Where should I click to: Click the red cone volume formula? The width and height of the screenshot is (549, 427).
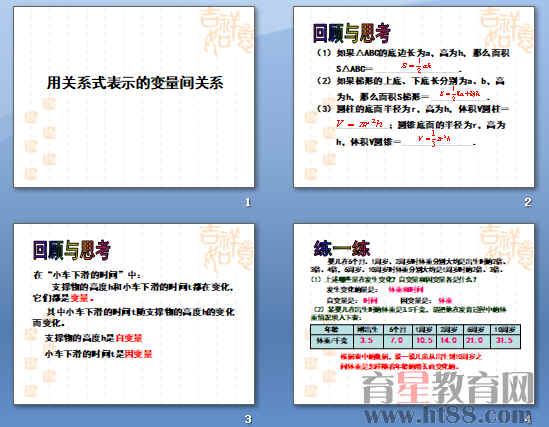coord(434,139)
